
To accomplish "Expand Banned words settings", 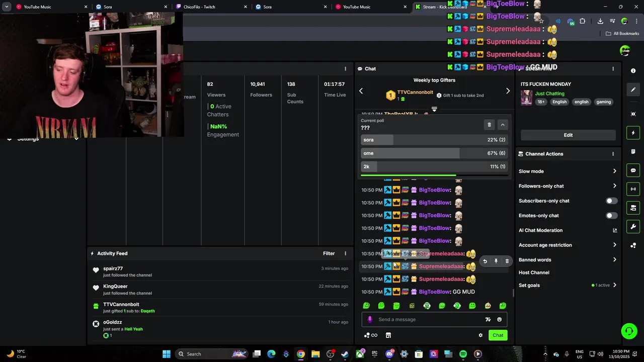I will pos(614,260).
